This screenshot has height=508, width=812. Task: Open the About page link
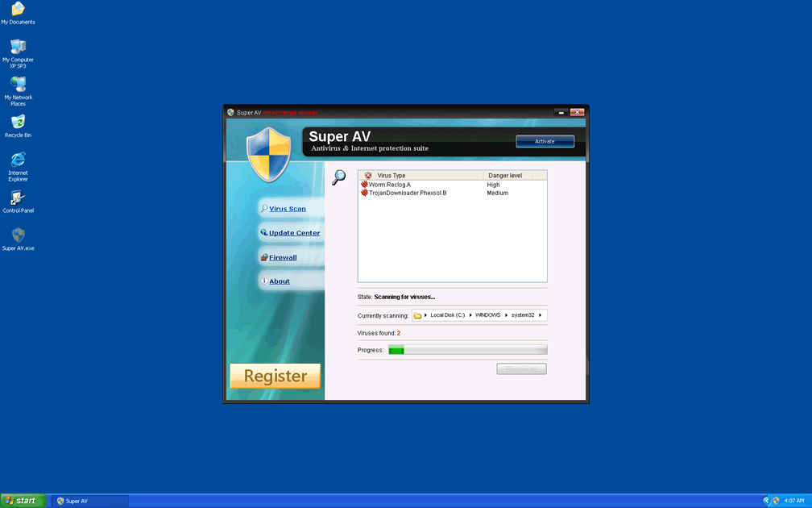pos(279,281)
